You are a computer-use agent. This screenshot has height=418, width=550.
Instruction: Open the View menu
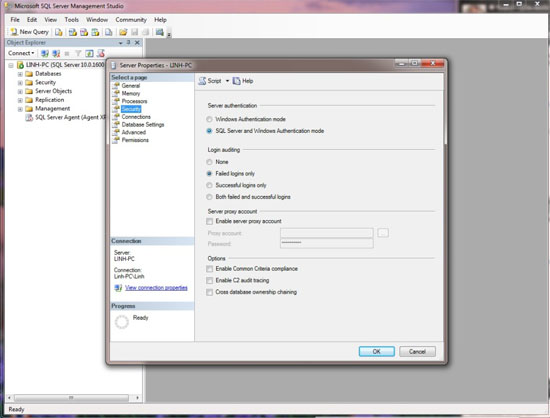pos(51,20)
